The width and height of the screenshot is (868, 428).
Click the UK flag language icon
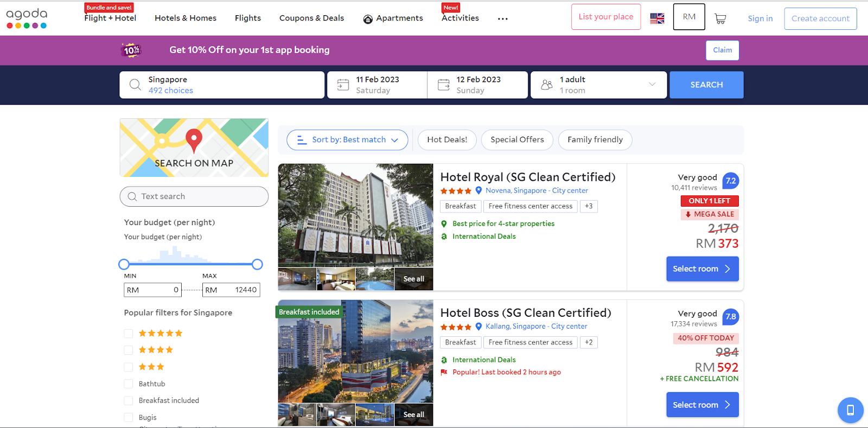pyautogui.click(x=657, y=18)
